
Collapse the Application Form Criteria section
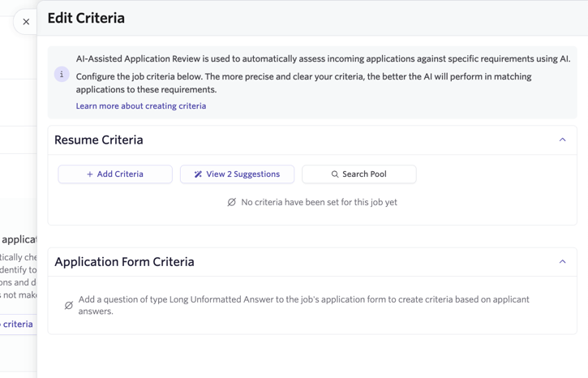point(562,262)
